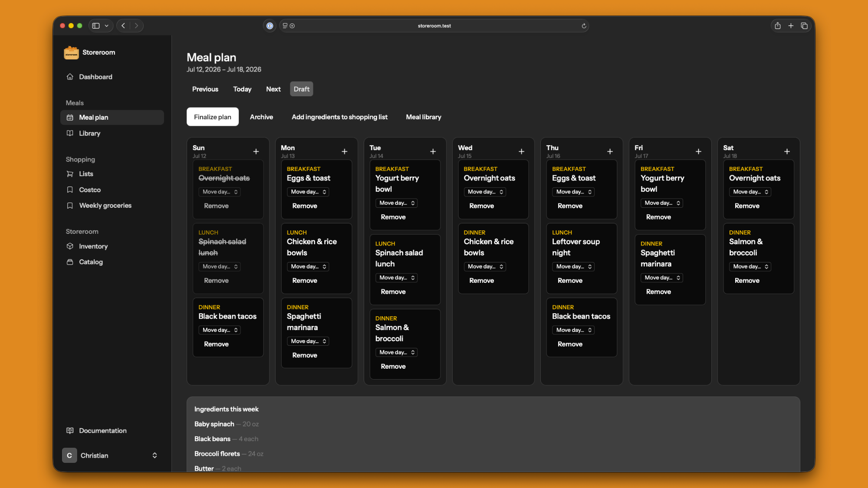Remove Thursday's Leftover soup night lunch

pos(570,281)
